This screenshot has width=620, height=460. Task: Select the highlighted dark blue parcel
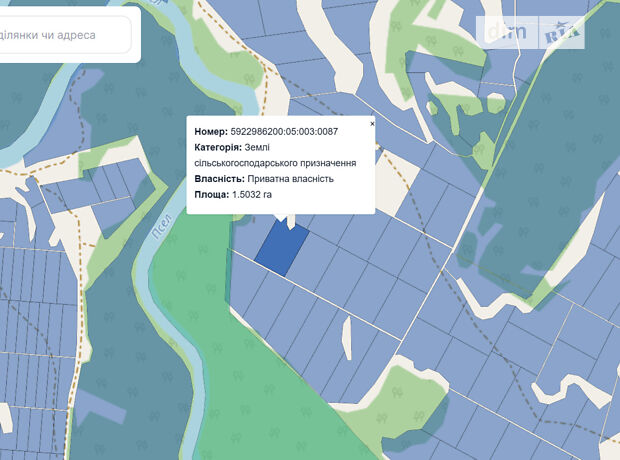tap(280, 249)
